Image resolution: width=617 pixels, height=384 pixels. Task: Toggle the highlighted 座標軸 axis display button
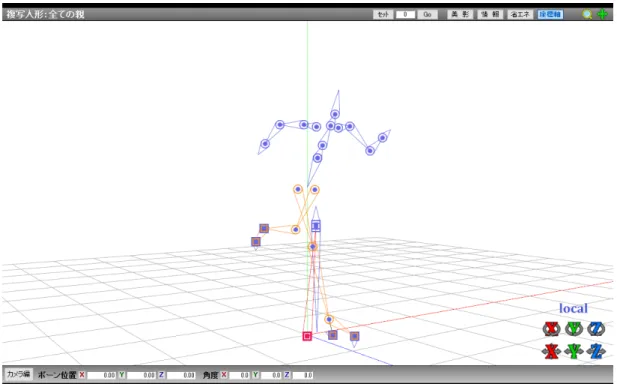pyautogui.click(x=550, y=15)
